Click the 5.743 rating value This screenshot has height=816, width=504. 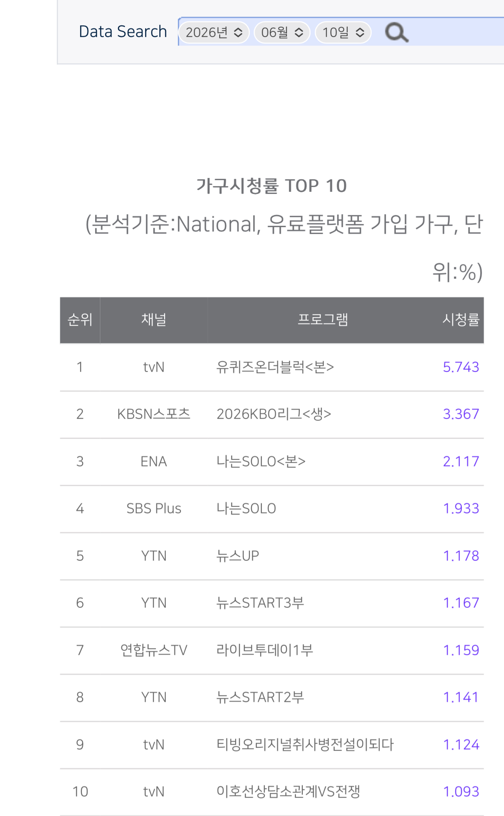461,367
